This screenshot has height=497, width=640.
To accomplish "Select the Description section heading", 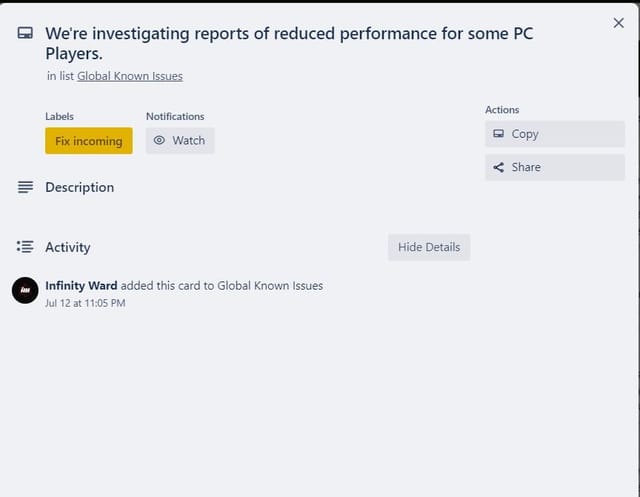I will [x=79, y=187].
